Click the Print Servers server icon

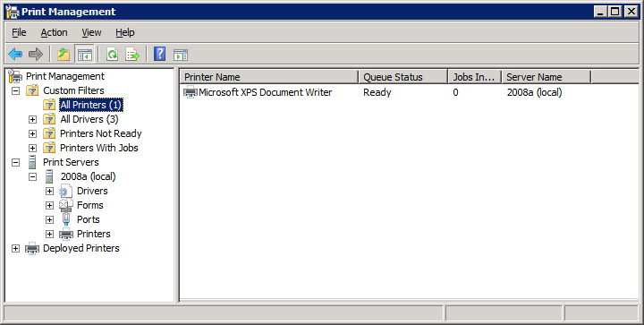(32, 162)
